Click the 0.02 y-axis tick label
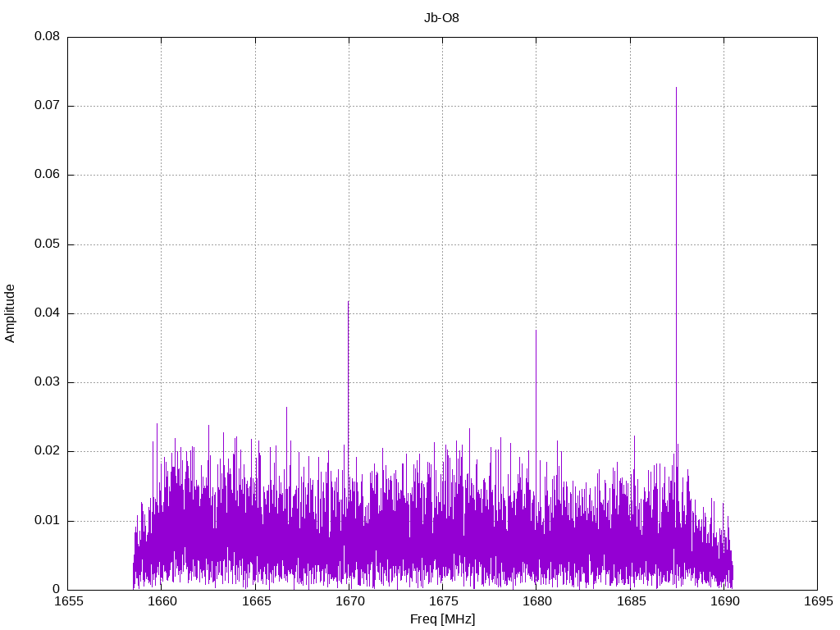This screenshot has width=840, height=630. [x=47, y=451]
